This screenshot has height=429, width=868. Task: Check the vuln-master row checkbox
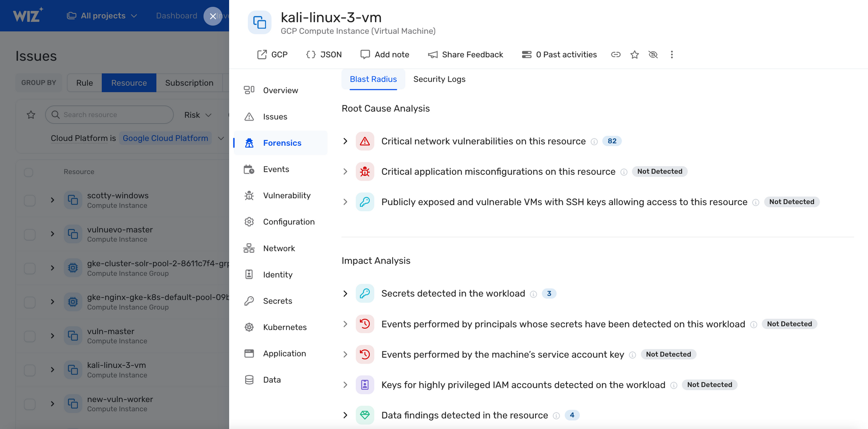coord(30,336)
